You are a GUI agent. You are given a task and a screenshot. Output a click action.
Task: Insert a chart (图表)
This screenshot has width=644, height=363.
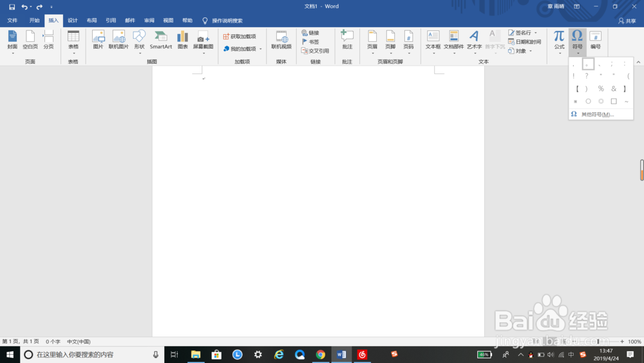[x=182, y=40]
